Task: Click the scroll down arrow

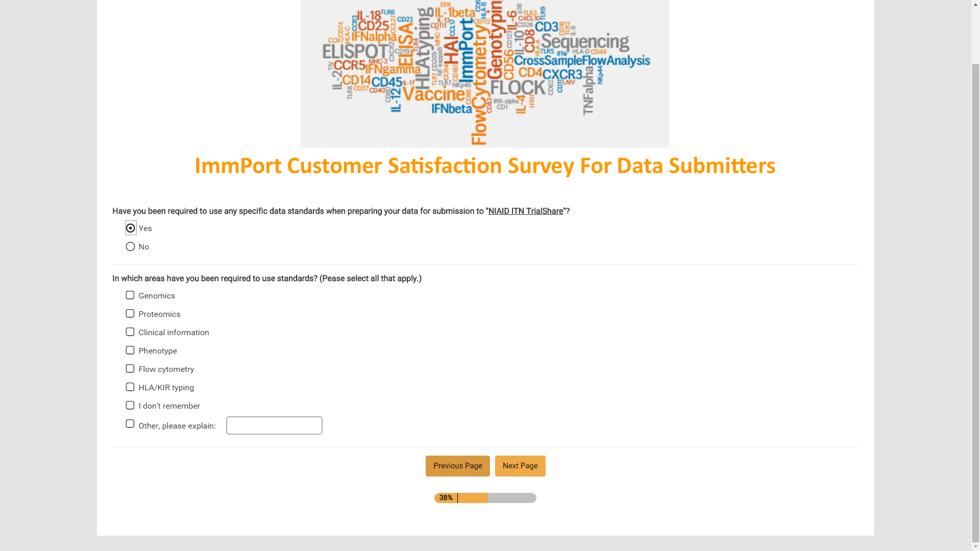Action: pos(975,546)
